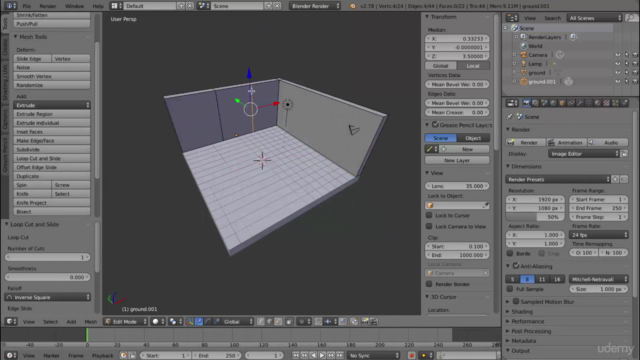
Task: Click the outliner search magnifier icon
Action: pyautogui.click(x=631, y=18)
